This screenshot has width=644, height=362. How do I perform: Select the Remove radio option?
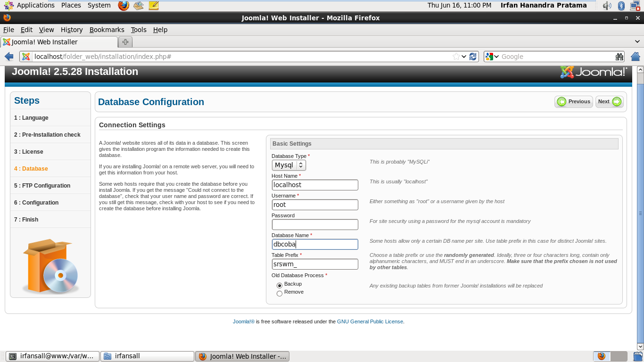pos(280,293)
